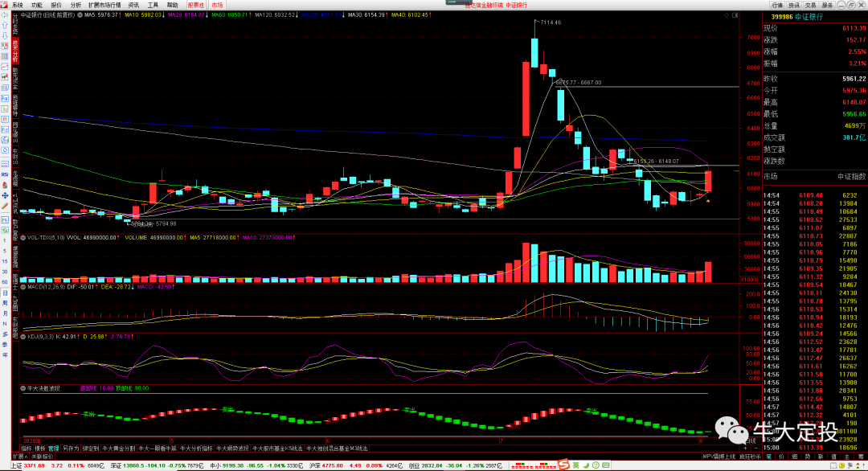The width and height of the screenshot is (868, 471).
Task: Switch to the 牛大黄金分割 indicator tab
Action: [118, 448]
